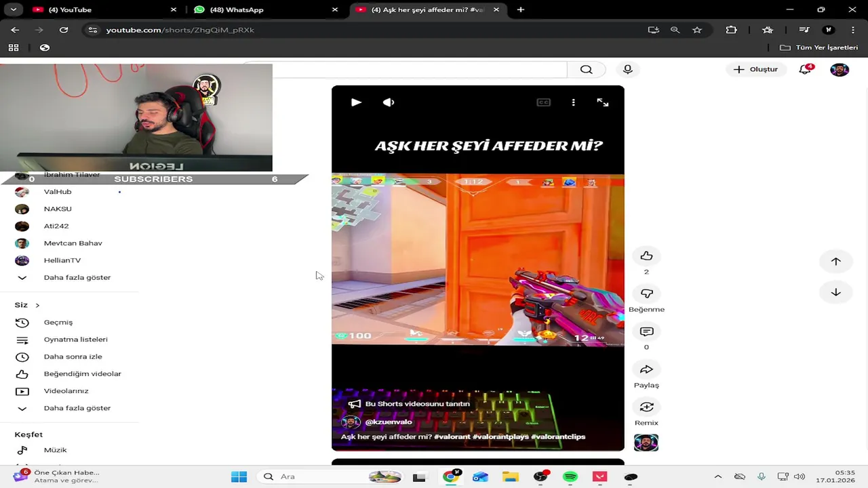Open Chrome three-dot menu
This screenshot has width=868, height=488.
pos(852,30)
